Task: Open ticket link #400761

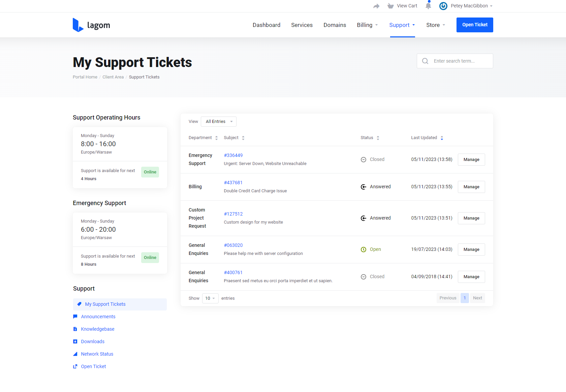Action: click(233, 273)
